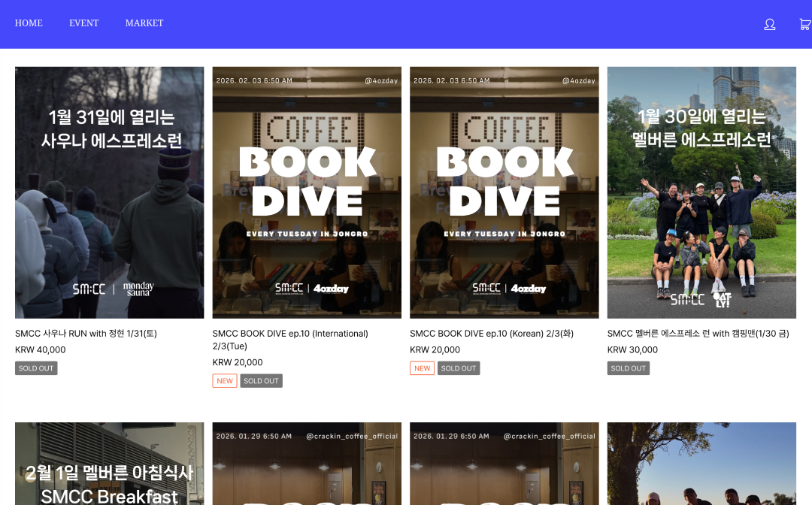The height and width of the screenshot is (505, 812).
Task: Open the Melbourne espresso run group photo
Action: click(x=701, y=192)
